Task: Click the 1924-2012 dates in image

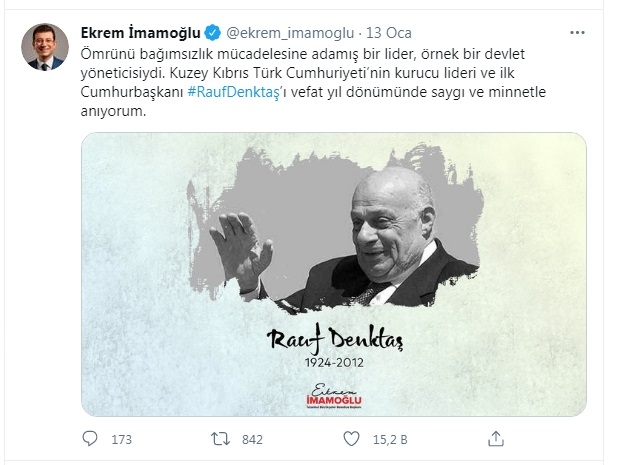Action: [334, 363]
